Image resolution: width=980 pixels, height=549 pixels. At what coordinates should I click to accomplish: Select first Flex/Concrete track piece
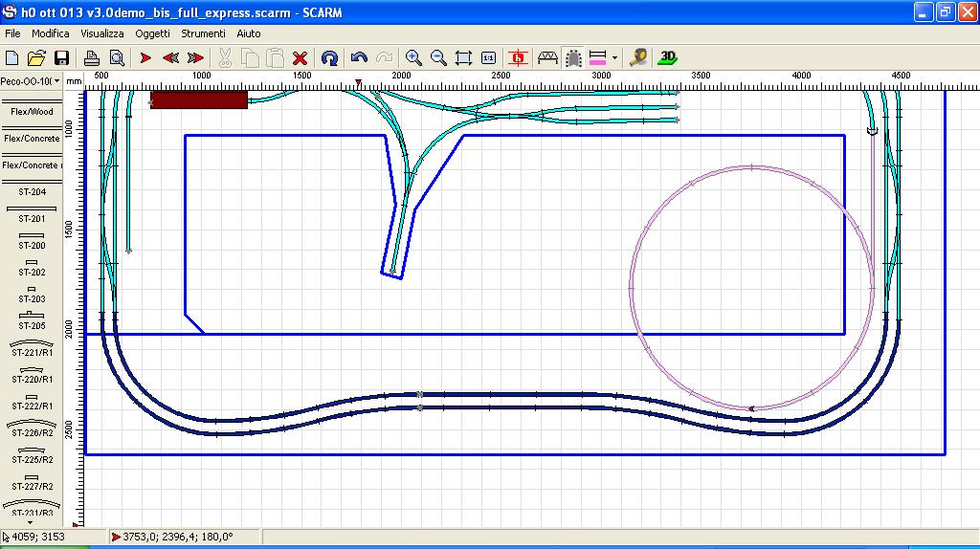click(32, 133)
